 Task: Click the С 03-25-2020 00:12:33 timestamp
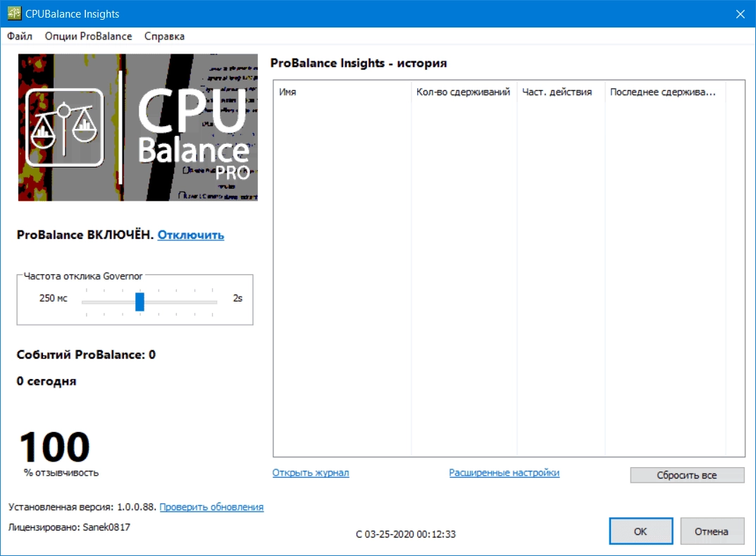tap(406, 534)
